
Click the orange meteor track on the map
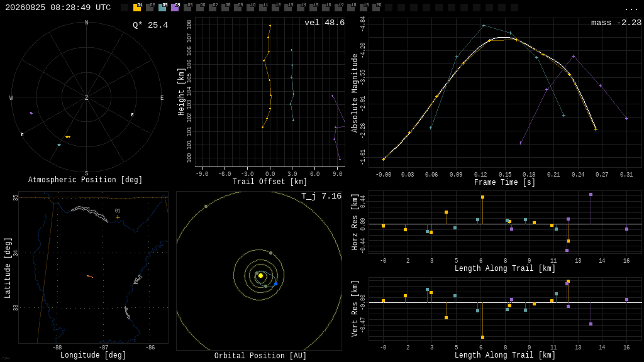[90, 277]
